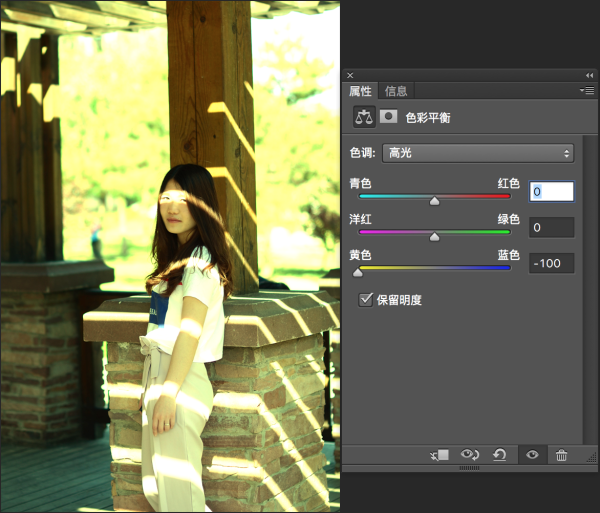This screenshot has height=513, width=600.
Task: Click the 洋红 label
Action: pos(360,219)
